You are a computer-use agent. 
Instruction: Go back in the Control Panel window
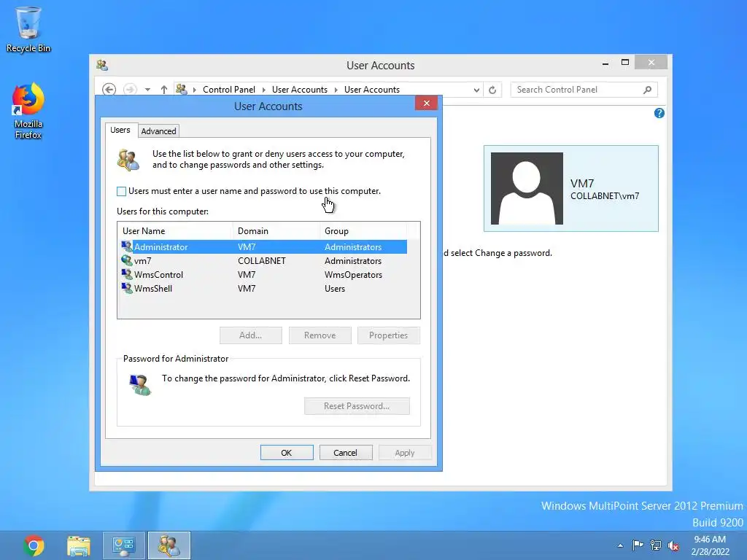coord(109,90)
